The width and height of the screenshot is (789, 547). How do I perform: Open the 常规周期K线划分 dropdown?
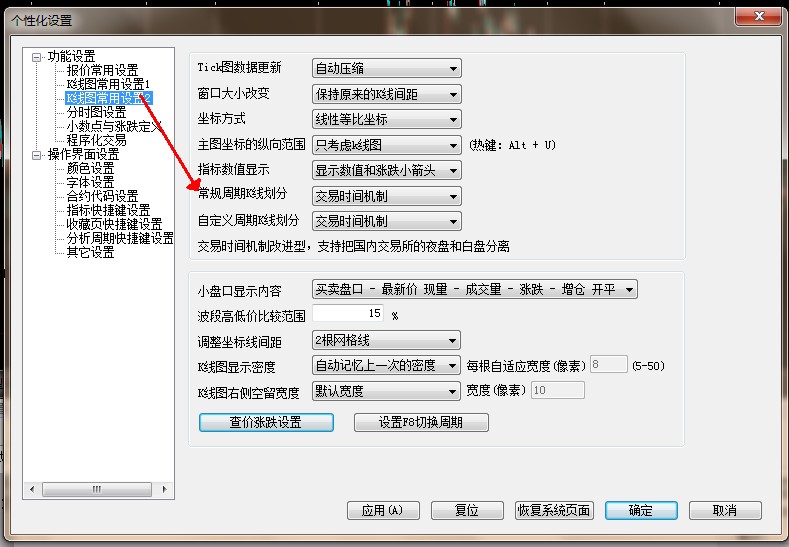tap(386, 196)
